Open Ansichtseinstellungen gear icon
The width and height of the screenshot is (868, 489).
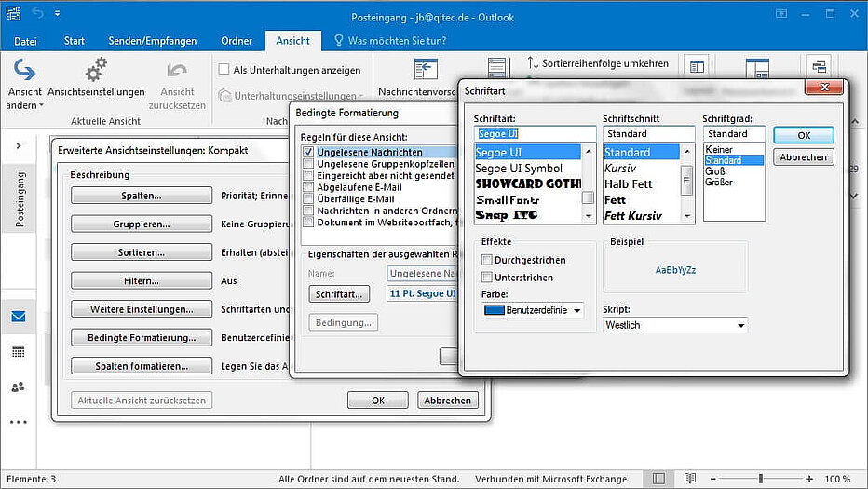coord(96,70)
